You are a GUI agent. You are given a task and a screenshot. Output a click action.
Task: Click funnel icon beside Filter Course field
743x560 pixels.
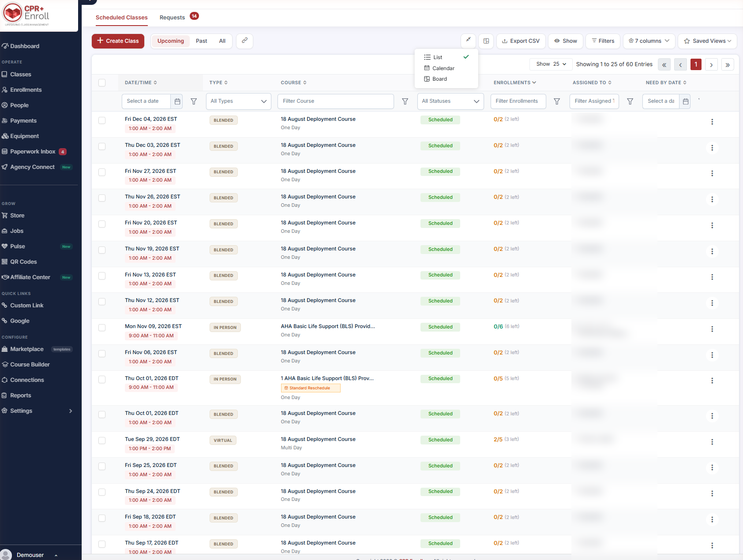point(405,101)
